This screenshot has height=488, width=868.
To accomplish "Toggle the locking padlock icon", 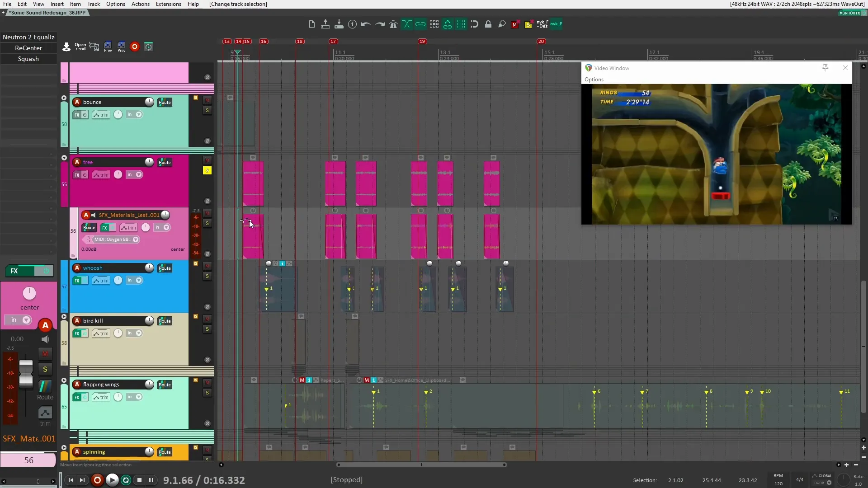I will (x=488, y=24).
